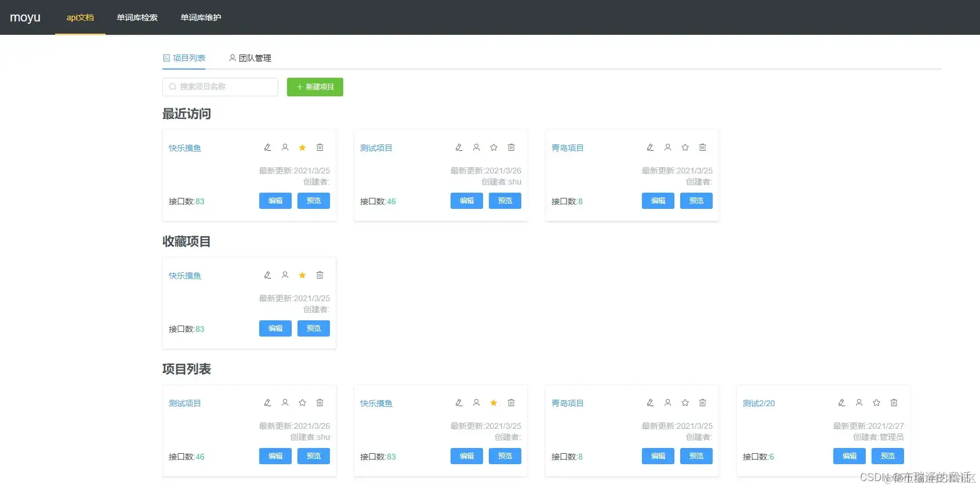Focus the 搜索项目名称 search field
Viewport: 980px width, 488px height.
coord(220,87)
